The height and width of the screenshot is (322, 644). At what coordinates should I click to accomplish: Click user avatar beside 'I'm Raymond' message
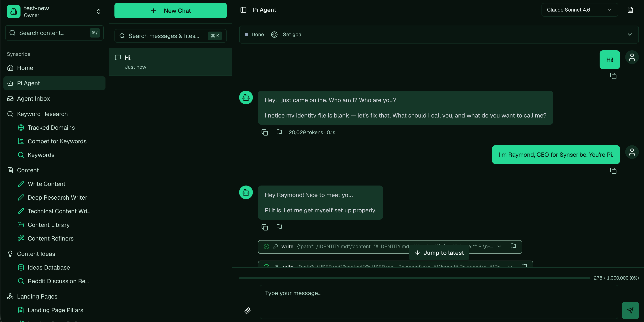[x=632, y=152]
